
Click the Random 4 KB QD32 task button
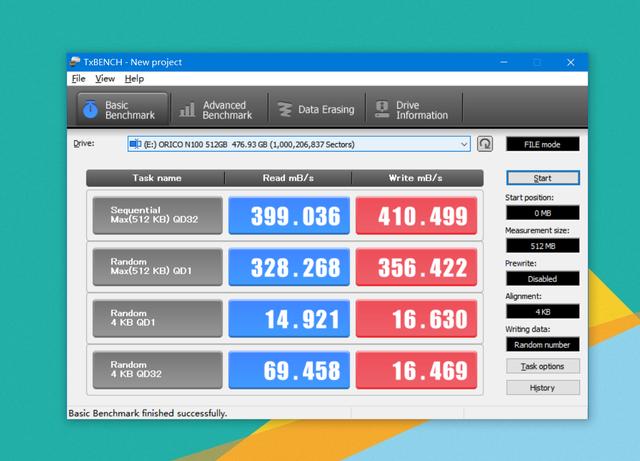pyautogui.click(x=157, y=370)
